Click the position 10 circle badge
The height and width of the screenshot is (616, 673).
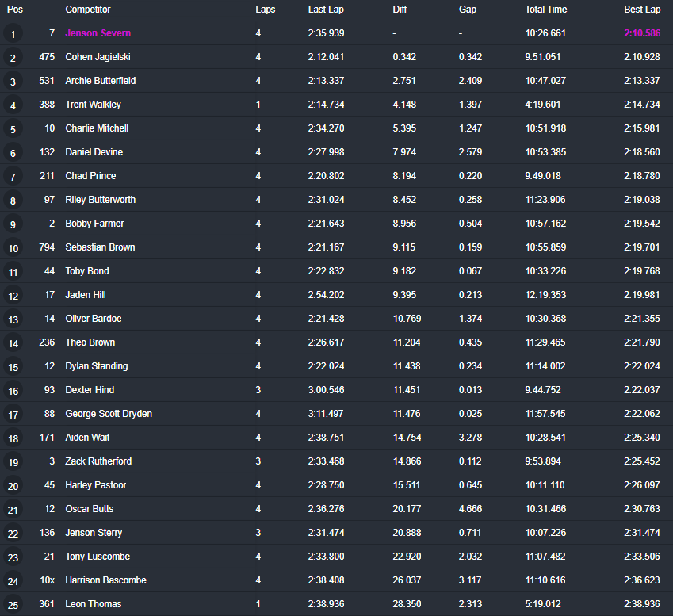[13, 248]
